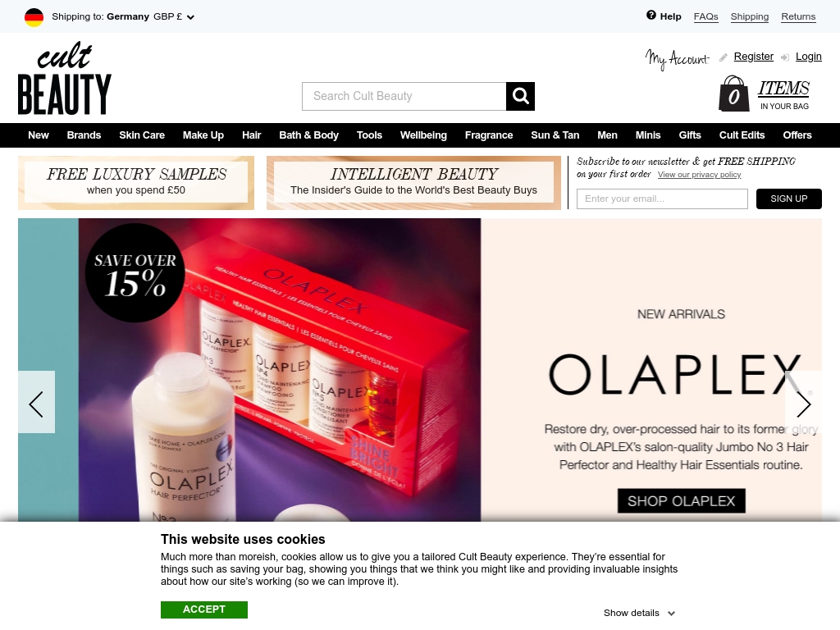
Task: Advance carousel with next arrow
Action: pyautogui.click(x=803, y=404)
